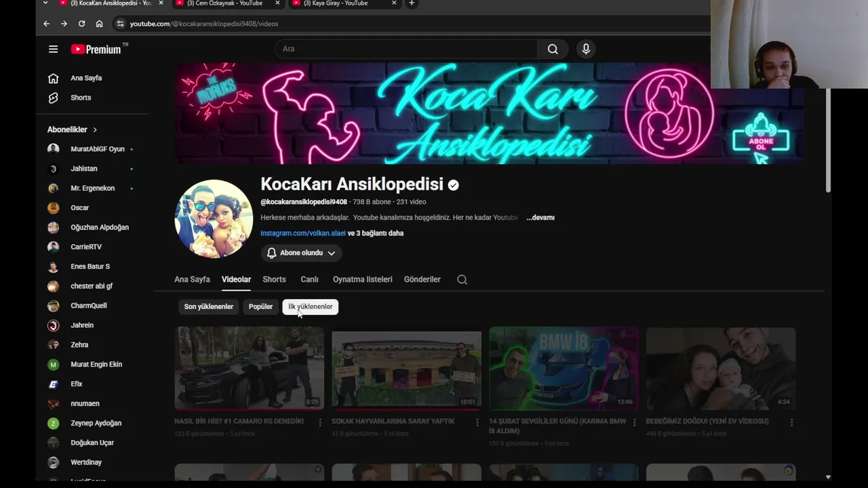Switch to channel Ana Sayfa tab
The image size is (868, 488).
tap(192, 279)
